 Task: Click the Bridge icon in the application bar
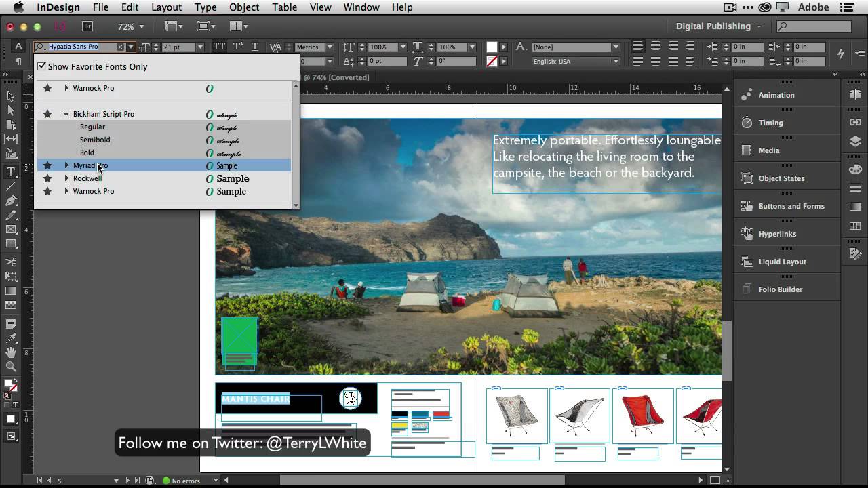[x=87, y=26]
